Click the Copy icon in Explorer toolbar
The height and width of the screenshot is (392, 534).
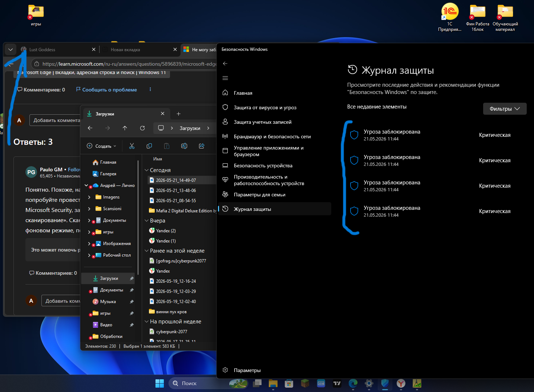pyautogui.click(x=149, y=146)
